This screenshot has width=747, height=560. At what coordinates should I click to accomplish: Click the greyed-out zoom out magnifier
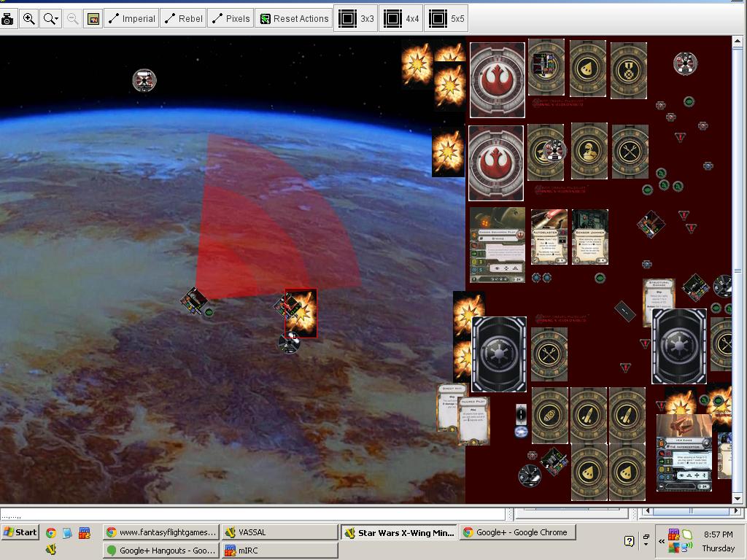[x=72, y=19]
